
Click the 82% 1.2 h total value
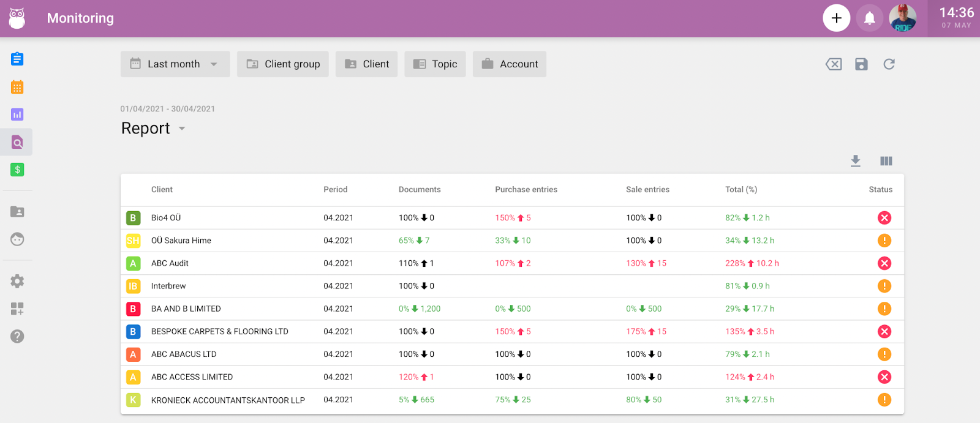pos(747,218)
